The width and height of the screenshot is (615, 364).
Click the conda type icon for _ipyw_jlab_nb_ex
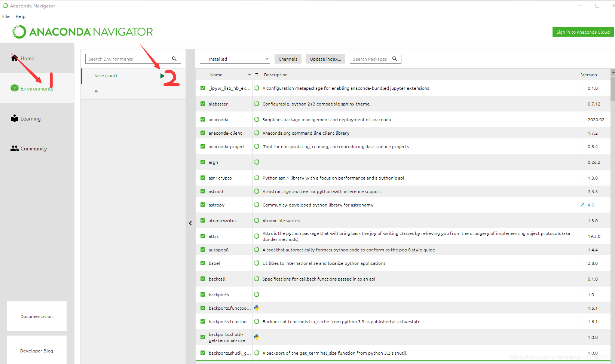coord(257,88)
